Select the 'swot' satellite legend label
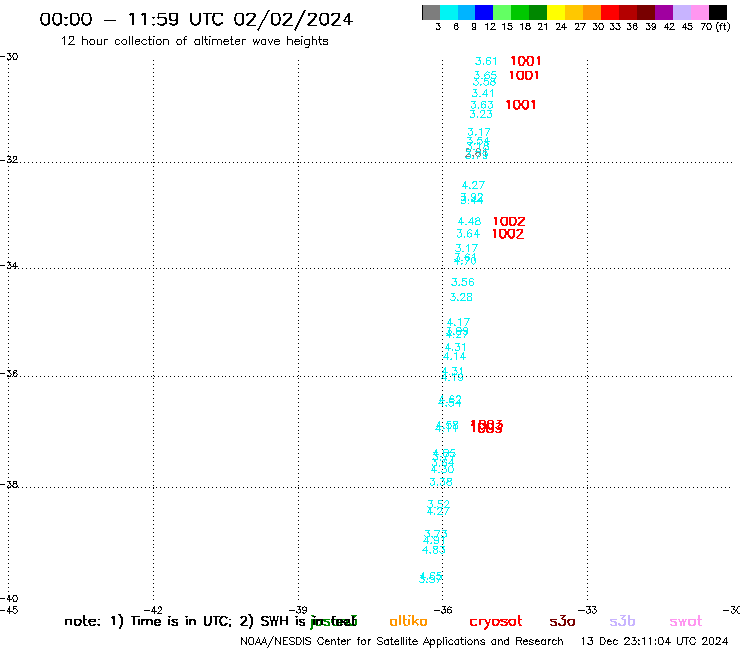The height and width of the screenshot is (650, 740). pos(686,621)
